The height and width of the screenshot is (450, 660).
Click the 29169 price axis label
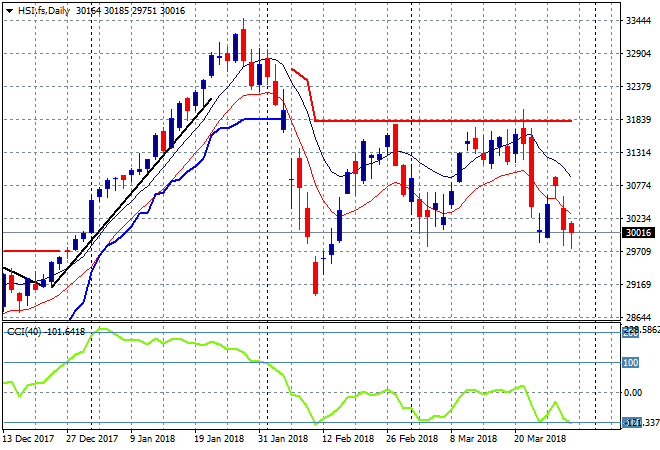click(638, 285)
